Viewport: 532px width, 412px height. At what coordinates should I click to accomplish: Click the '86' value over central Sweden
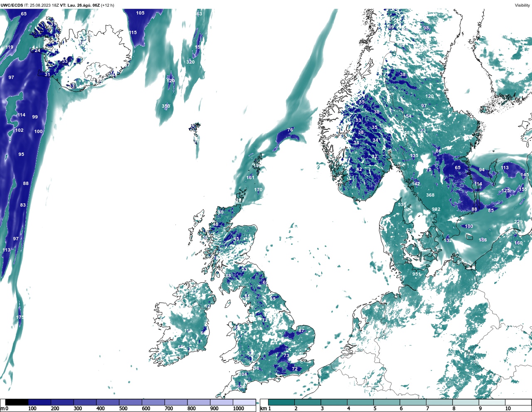[x=438, y=151]
